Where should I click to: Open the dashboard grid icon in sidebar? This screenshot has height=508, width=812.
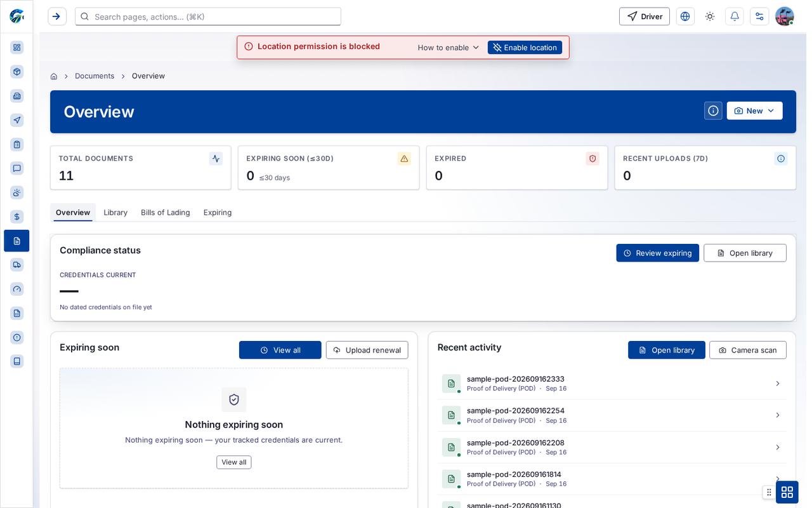[17, 48]
